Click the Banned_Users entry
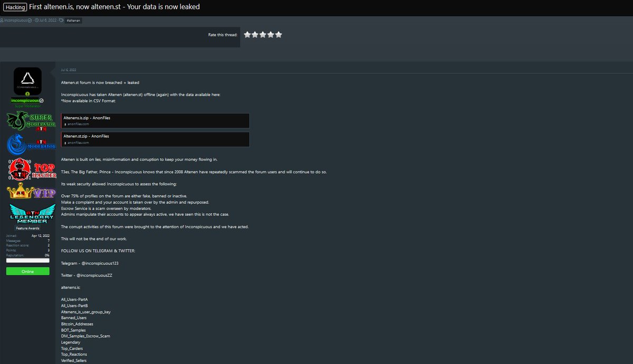 tap(74, 318)
